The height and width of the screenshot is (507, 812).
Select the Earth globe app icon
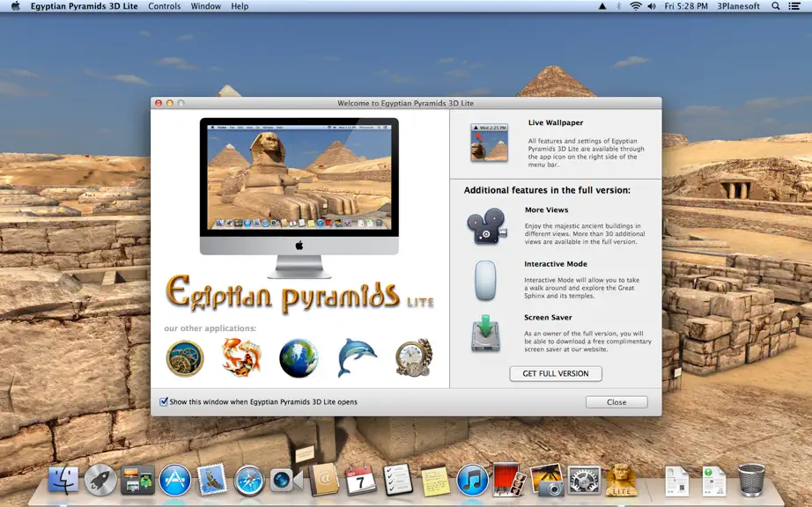tap(299, 358)
